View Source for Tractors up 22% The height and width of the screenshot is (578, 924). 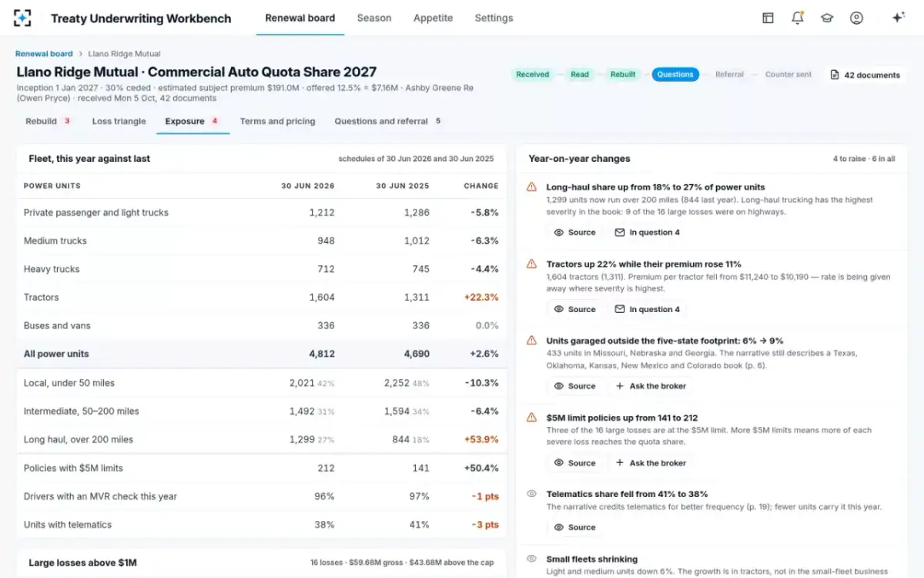pos(574,309)
